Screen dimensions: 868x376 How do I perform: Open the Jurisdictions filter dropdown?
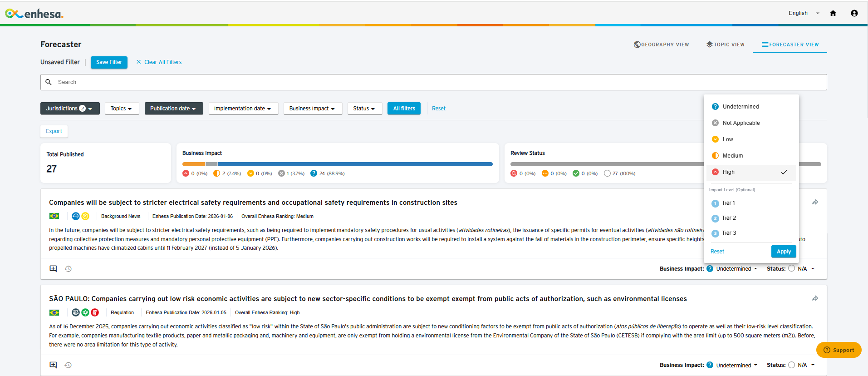point(70,109)
